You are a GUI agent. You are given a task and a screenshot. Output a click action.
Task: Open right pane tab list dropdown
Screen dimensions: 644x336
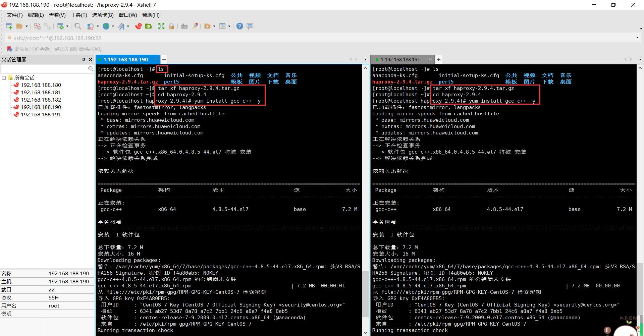coord(640,59)
